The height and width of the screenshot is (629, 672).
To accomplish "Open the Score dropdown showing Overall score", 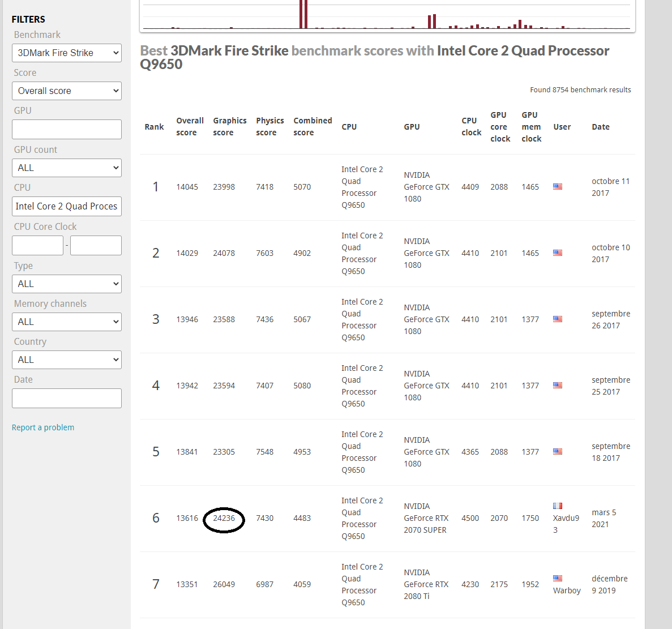I will pyautogui.click(x=67, y=91).
